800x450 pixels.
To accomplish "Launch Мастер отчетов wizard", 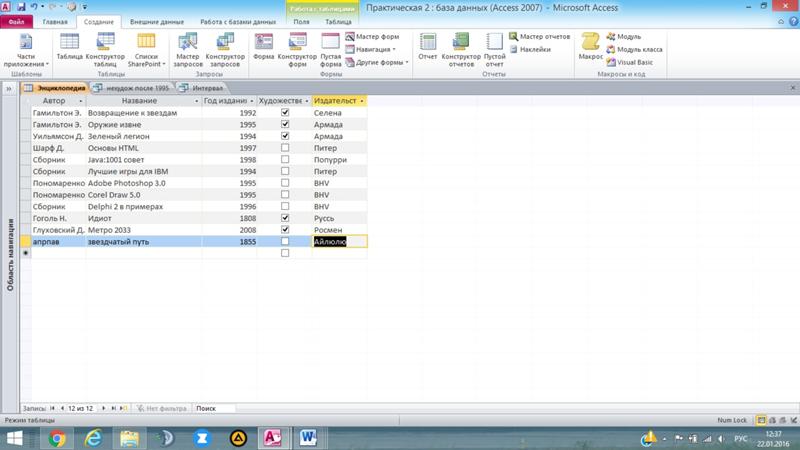I will [x=539, y=37].
